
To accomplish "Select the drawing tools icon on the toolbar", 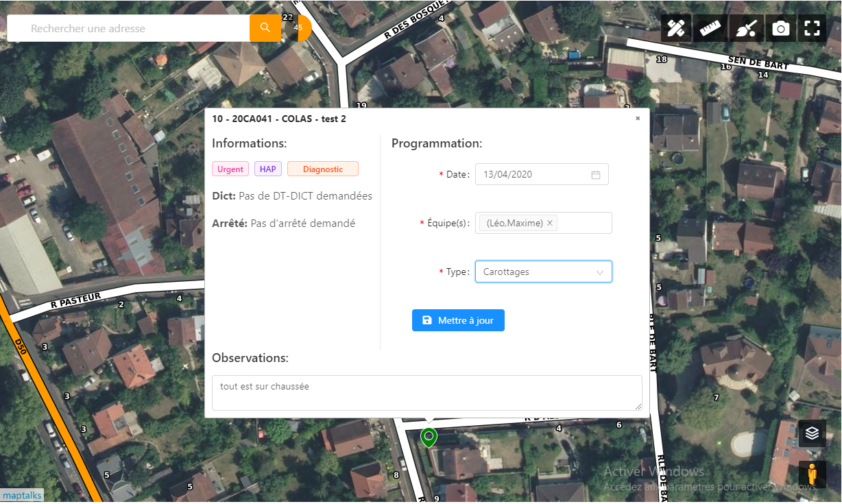I will click(675, 28).
